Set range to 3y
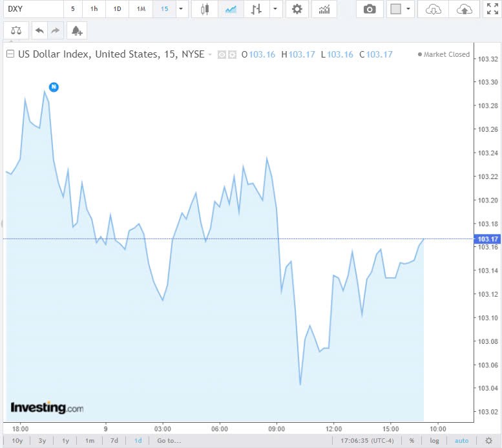This screenshot has width=502, height=448. click(x=42, y=441)
